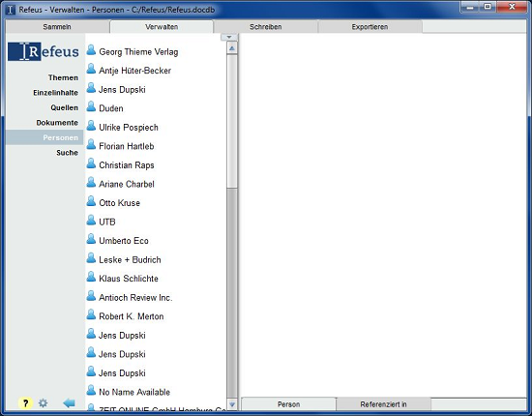Click the Refeus app icon in title bar

pos(11,10)
